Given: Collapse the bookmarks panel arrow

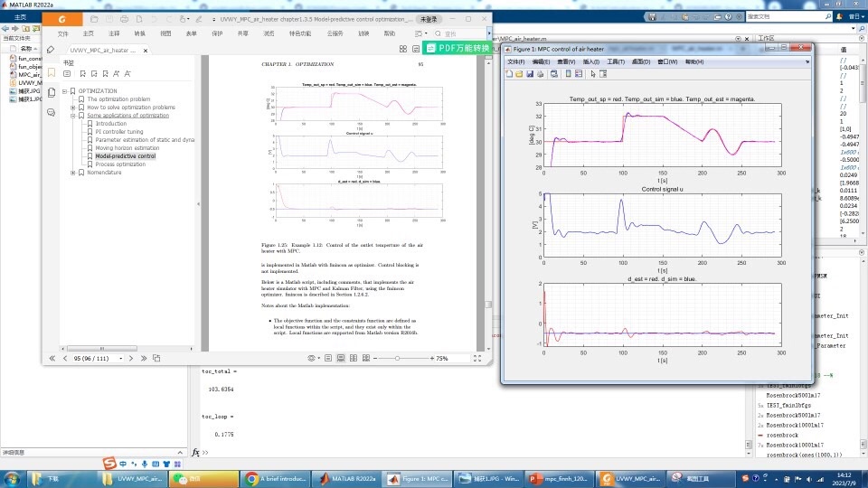Looking at the screenshot, I should [198, 204].
